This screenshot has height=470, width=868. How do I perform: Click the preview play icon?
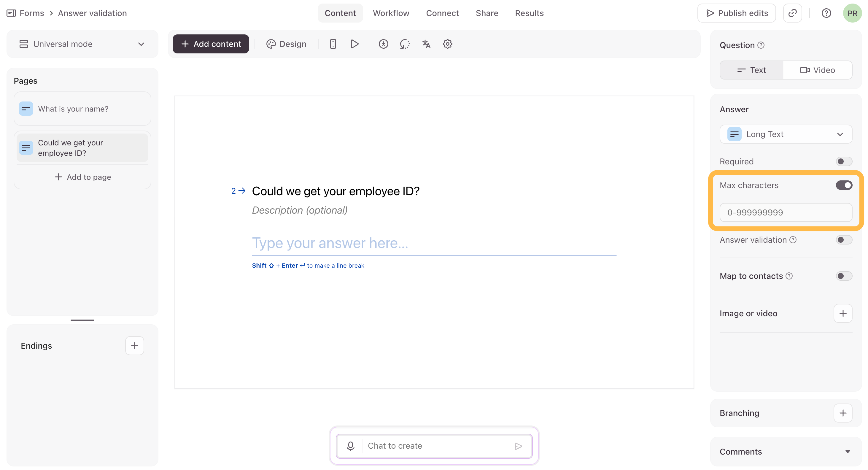coord(354,44)
